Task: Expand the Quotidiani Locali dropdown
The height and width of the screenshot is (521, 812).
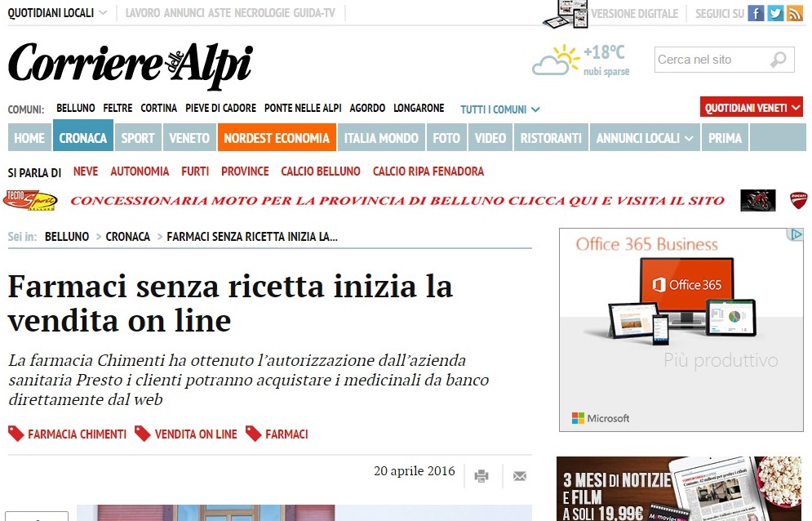Action: 57,13
